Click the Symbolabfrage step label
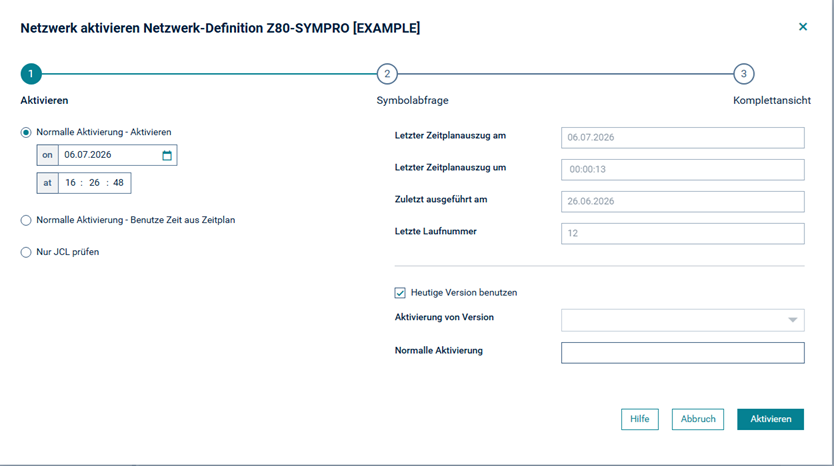834x466 pixels. 412,101
